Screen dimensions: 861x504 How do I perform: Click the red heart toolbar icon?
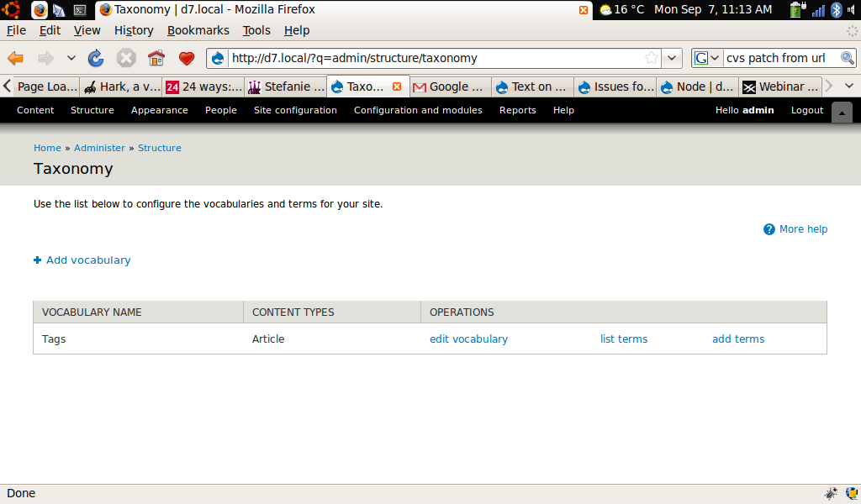[187, 58]
